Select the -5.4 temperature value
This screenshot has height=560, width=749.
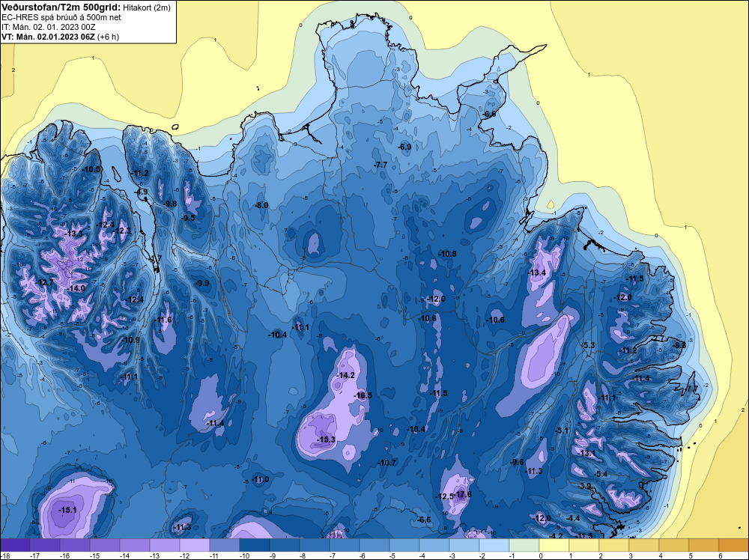click(x=601, y=474)
